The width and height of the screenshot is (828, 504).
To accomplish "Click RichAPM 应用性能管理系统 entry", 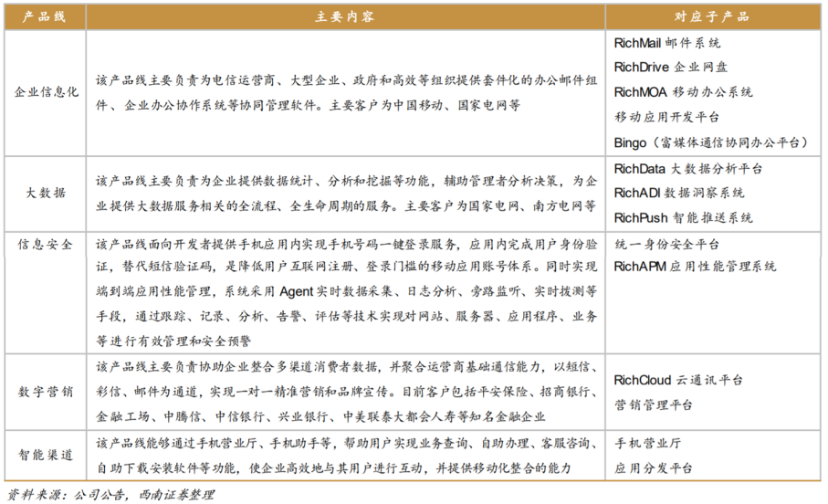I will point(695,267).
